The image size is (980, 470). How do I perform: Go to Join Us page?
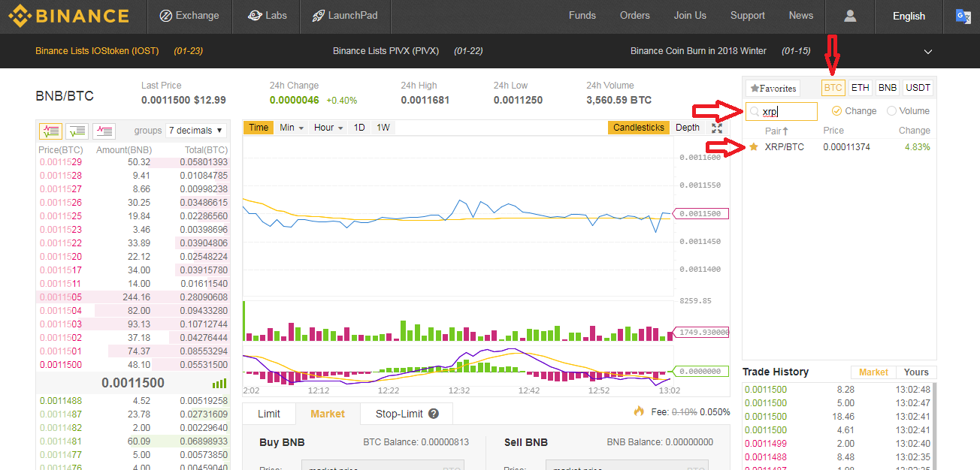pyautogui.click(x=690, y=15)
